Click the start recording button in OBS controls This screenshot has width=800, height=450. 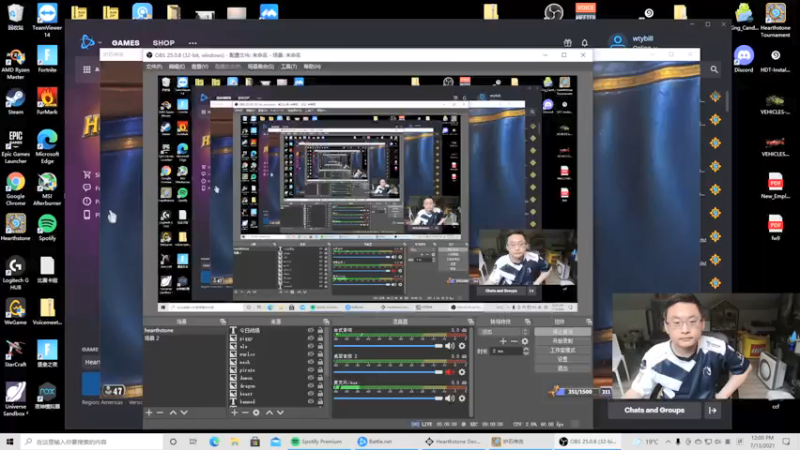(563, 341)
